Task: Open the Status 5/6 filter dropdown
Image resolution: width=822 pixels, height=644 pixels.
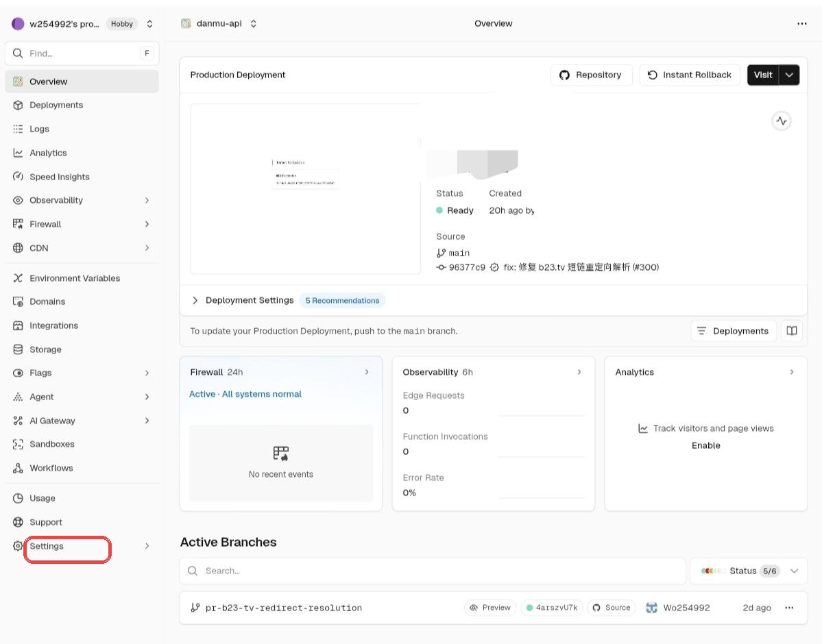Action: 749,571
